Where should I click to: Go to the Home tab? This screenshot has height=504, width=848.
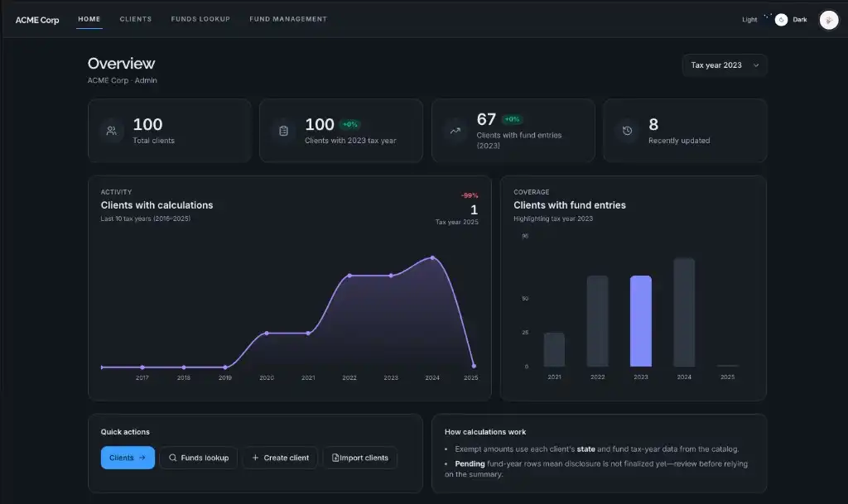tap(89, 19)
